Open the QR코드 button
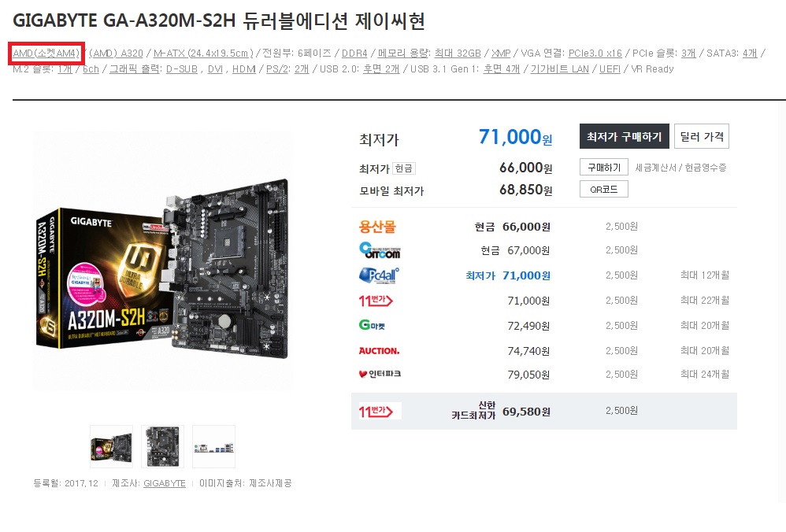The image size is (786, 532). [604, 190]
